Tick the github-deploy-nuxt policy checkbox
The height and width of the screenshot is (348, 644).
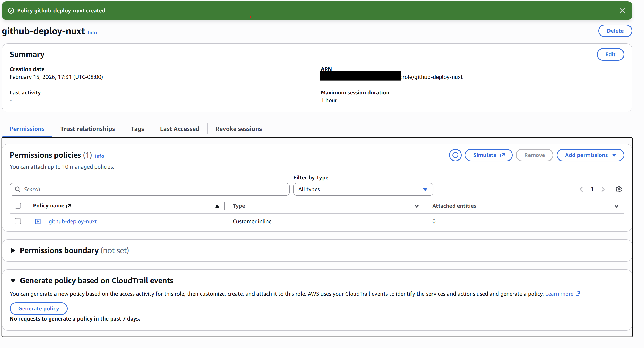tap(18, 221)
